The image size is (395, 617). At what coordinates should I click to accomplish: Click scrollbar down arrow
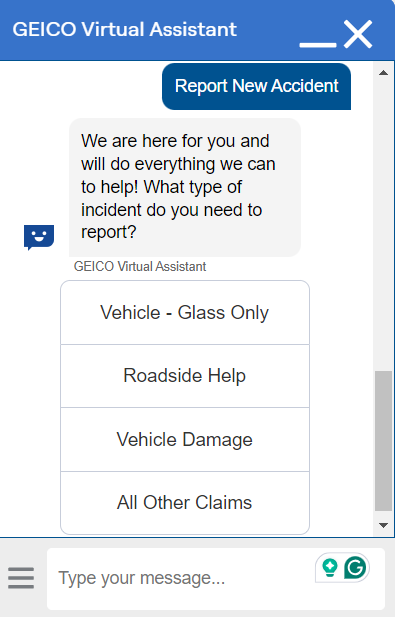(383, 525)
